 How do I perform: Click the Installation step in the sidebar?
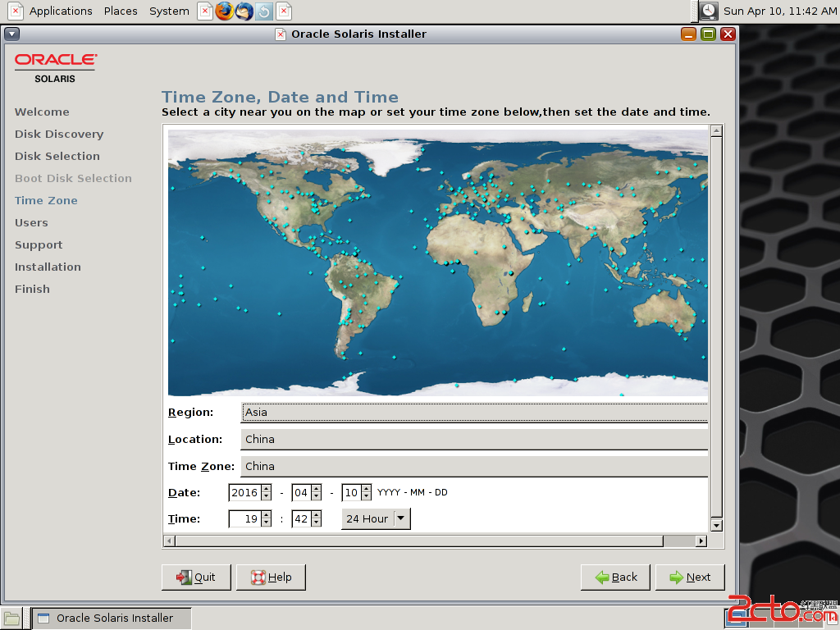click(48, 267)
